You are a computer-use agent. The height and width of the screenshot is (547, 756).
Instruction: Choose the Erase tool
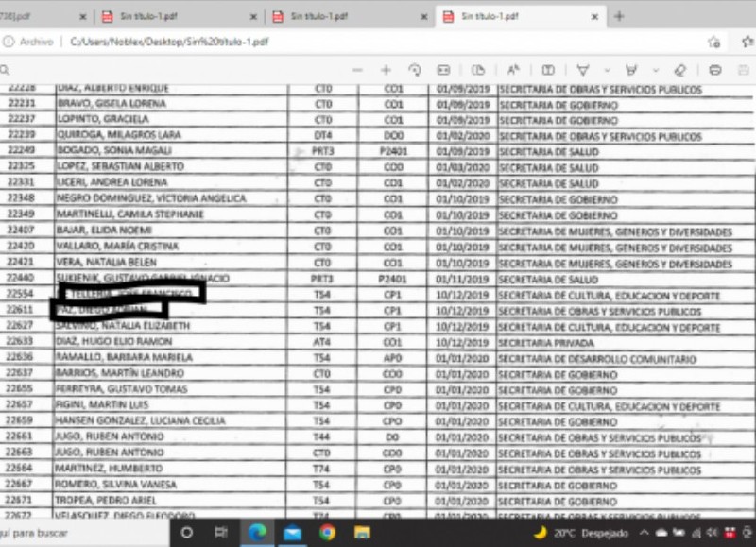(x=679, y=70)
